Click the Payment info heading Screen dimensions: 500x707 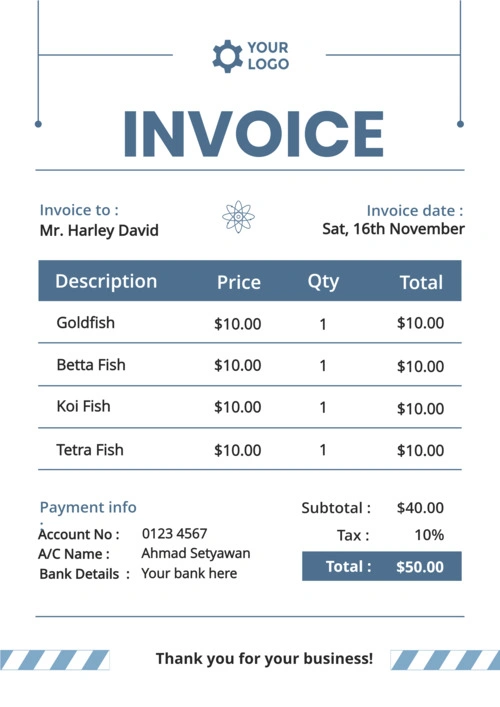88,507
